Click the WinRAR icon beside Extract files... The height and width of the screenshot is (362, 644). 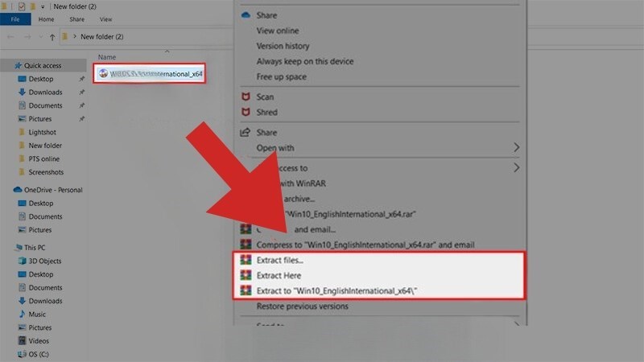pyautogui.click(x=246, y=260)
